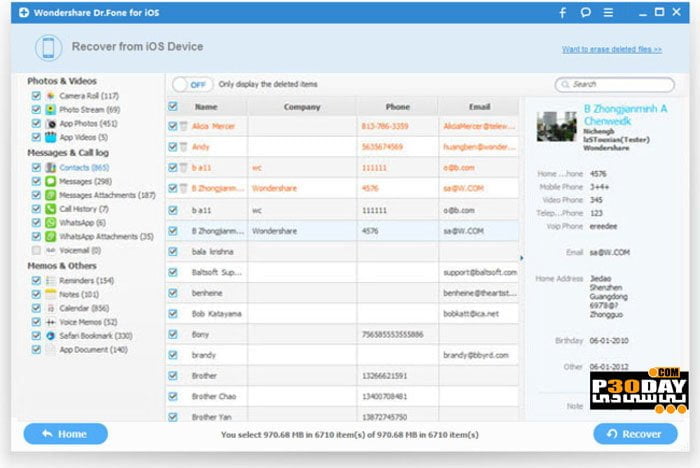Toggle the select-all checkbox in table header

click(x=173, y=106)
